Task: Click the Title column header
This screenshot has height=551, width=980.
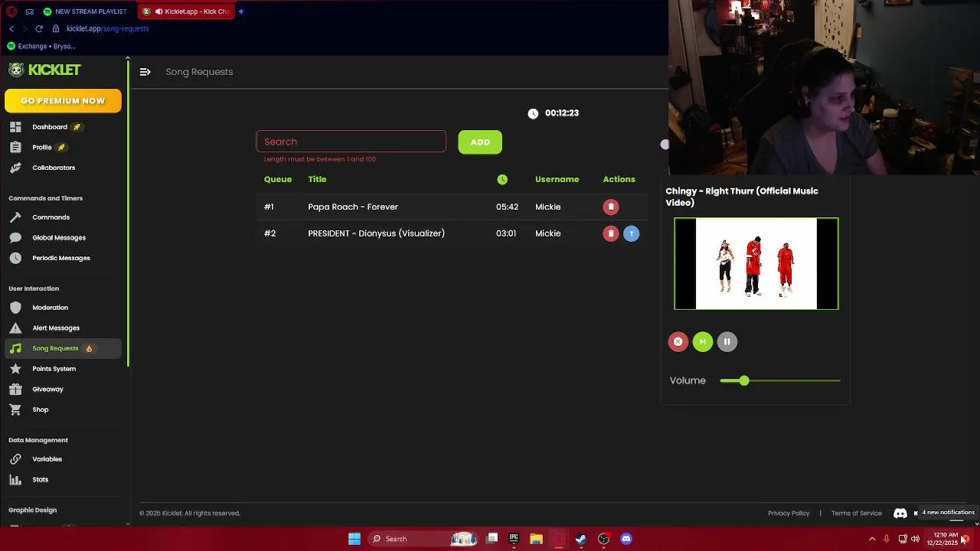Action: click(317, 179)
